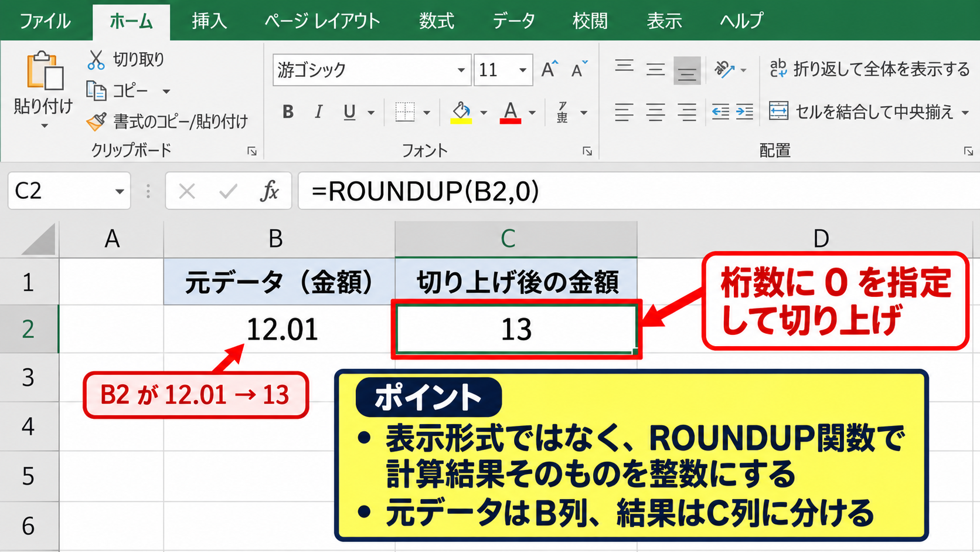Switch to the 挿入 (Insert) tab
This screenshot has height=552, width=980.
tap(209, 21)
